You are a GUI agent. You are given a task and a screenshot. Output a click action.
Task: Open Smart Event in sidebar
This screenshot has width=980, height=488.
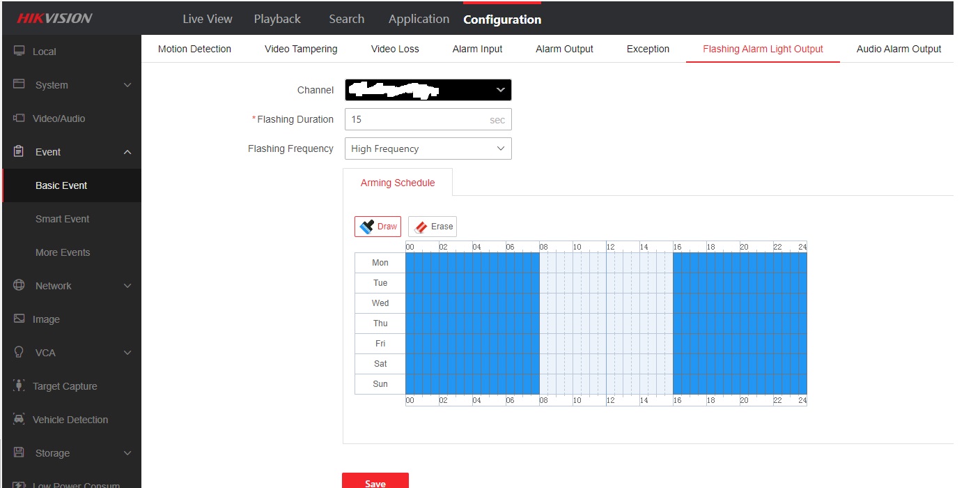(63, 219)
